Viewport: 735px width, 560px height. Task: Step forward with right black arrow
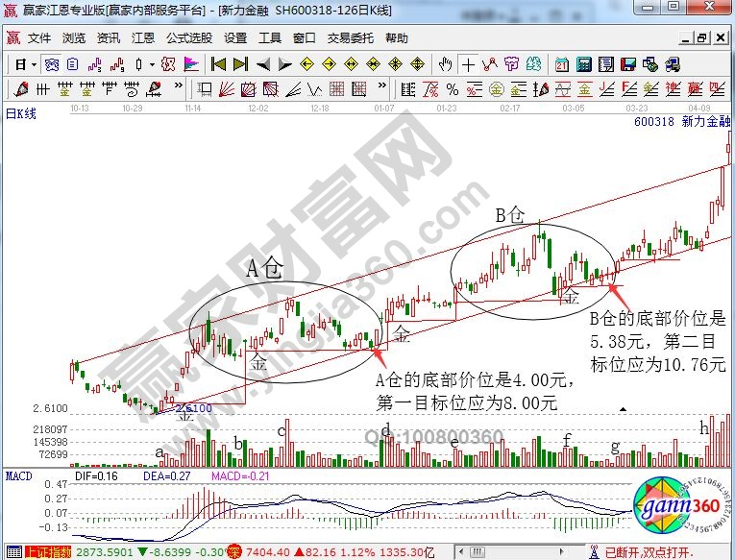[x=285, y=64]
